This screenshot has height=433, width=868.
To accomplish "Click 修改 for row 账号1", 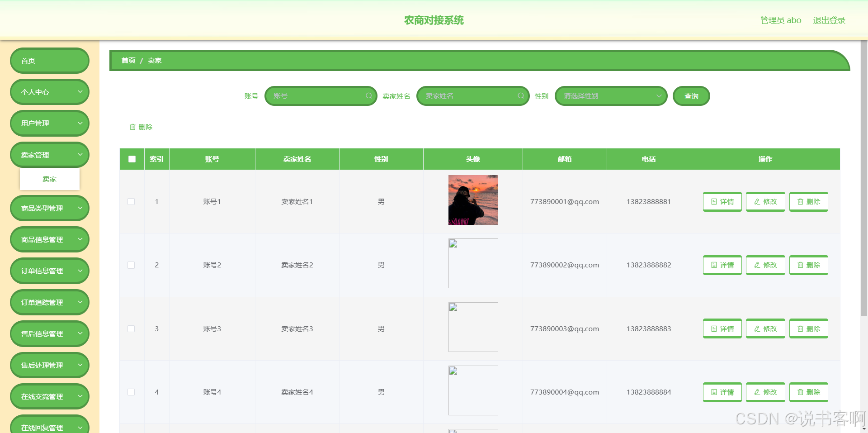I will (x=765, y=202).
